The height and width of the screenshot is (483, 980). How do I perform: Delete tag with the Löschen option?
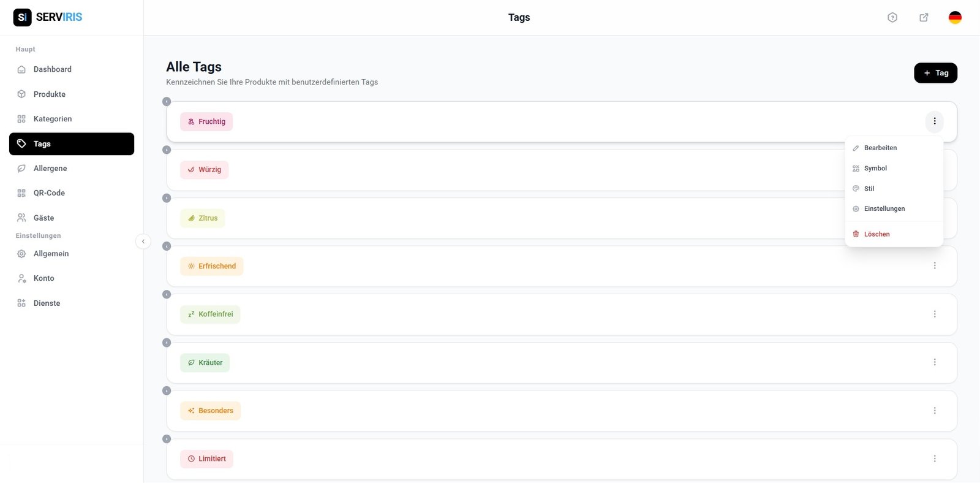pyautogui.click(x=876, y=234)
